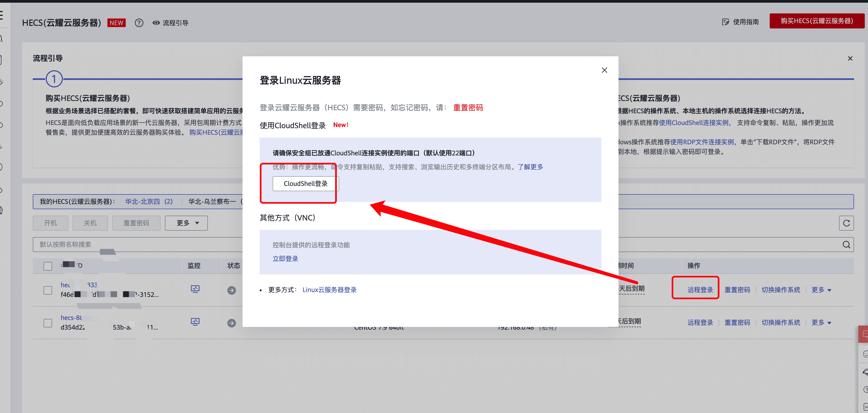
Task: Refresh the instance list with the refresh icon
Action: tap(846, 223)
